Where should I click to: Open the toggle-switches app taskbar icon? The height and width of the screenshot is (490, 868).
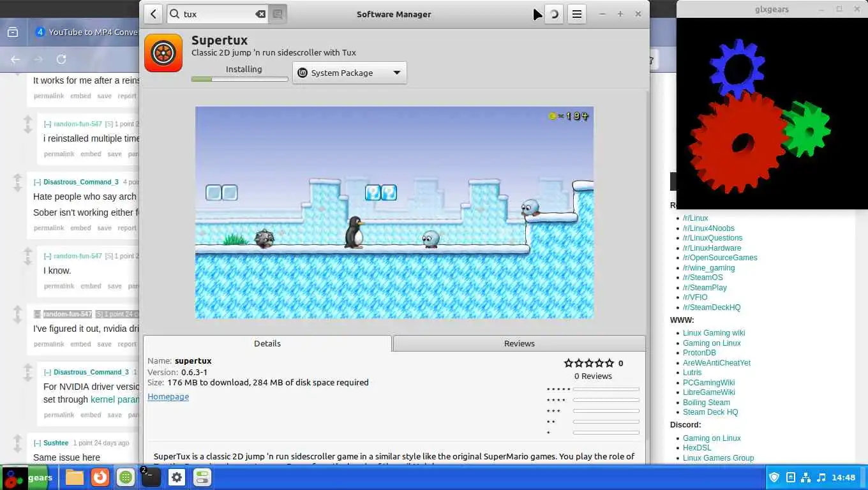point(202,477)
